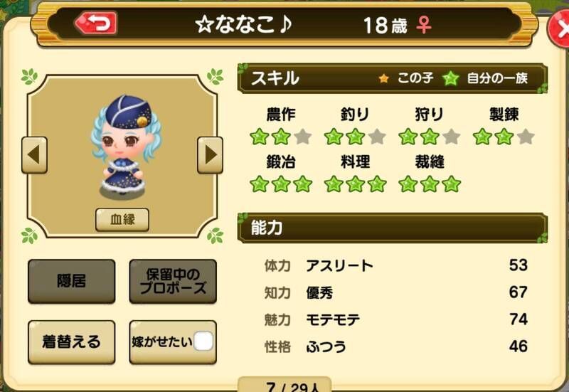Open the 血縁 family relations button
Screen dimensions: 569x392
click(122, 220)
